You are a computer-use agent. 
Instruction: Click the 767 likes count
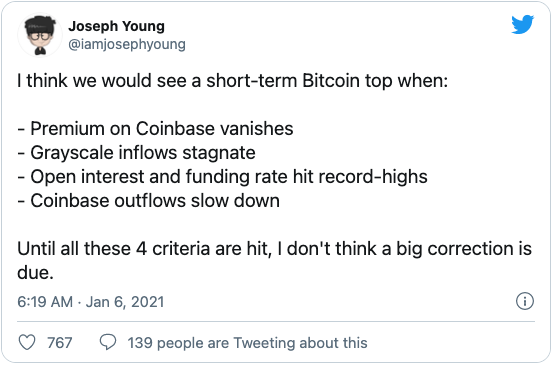[60, 343]
